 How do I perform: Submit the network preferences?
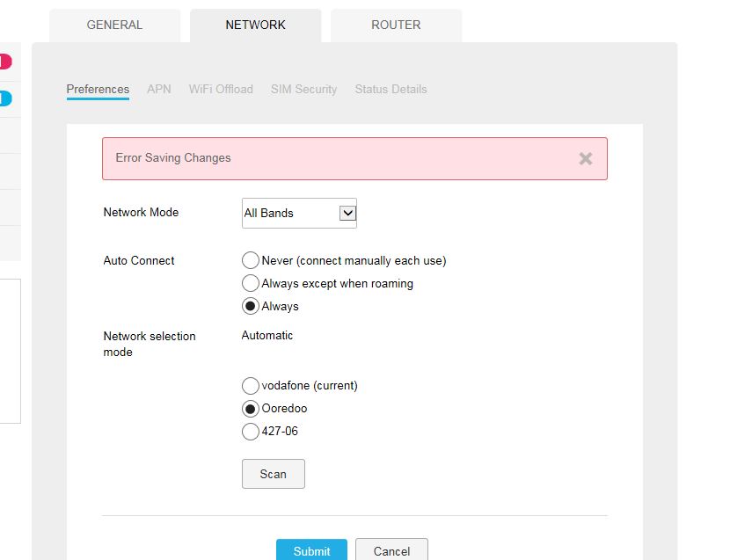(x=311, y=550)
